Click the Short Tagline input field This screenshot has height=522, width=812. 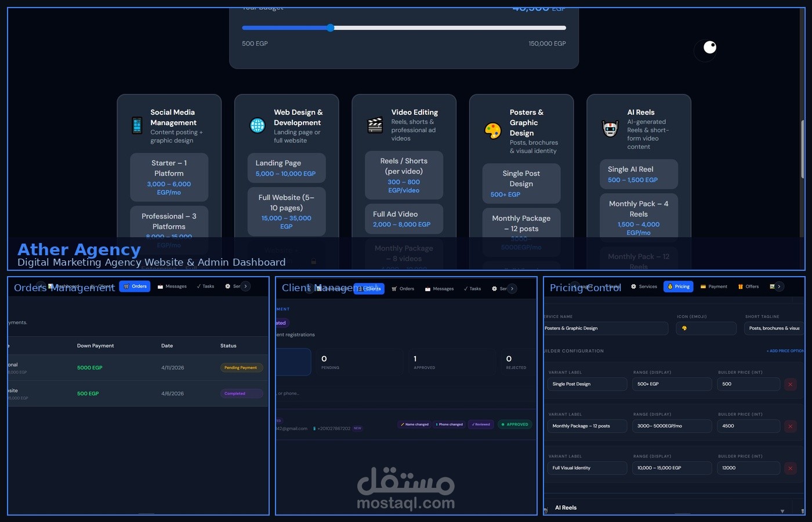tap(774, 328)
